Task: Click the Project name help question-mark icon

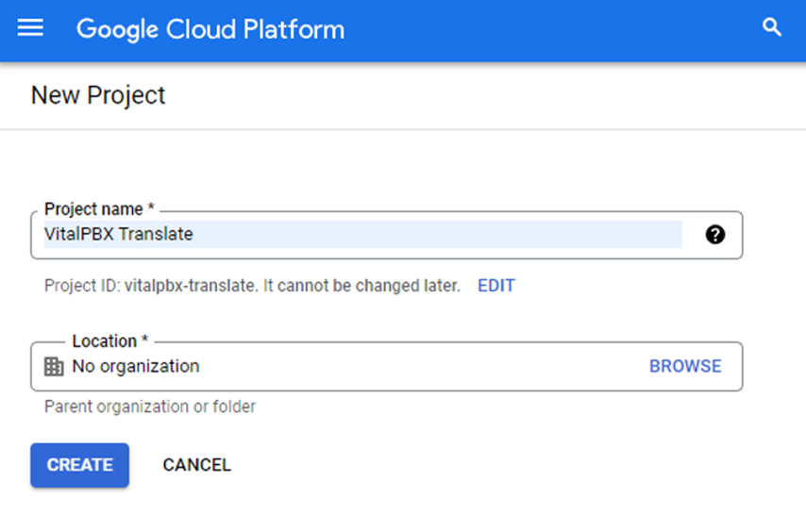Action: click(x=715, y=235)
